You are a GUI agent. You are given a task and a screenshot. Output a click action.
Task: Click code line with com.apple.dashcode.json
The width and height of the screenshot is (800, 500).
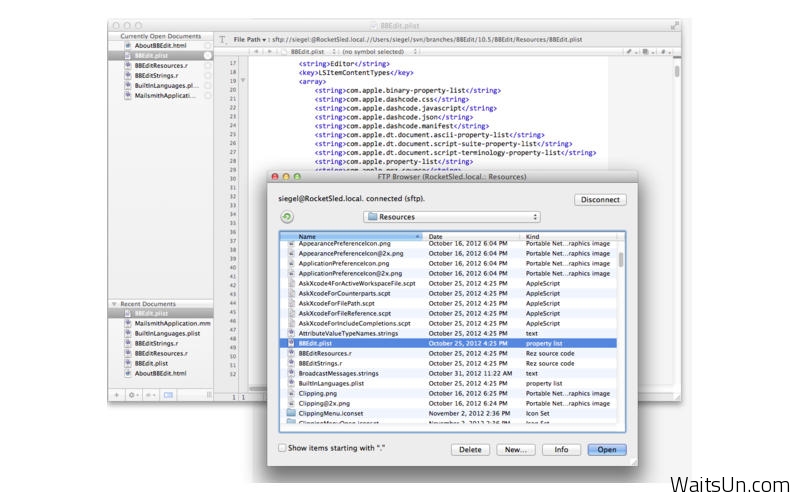click(x=393, y=117)
